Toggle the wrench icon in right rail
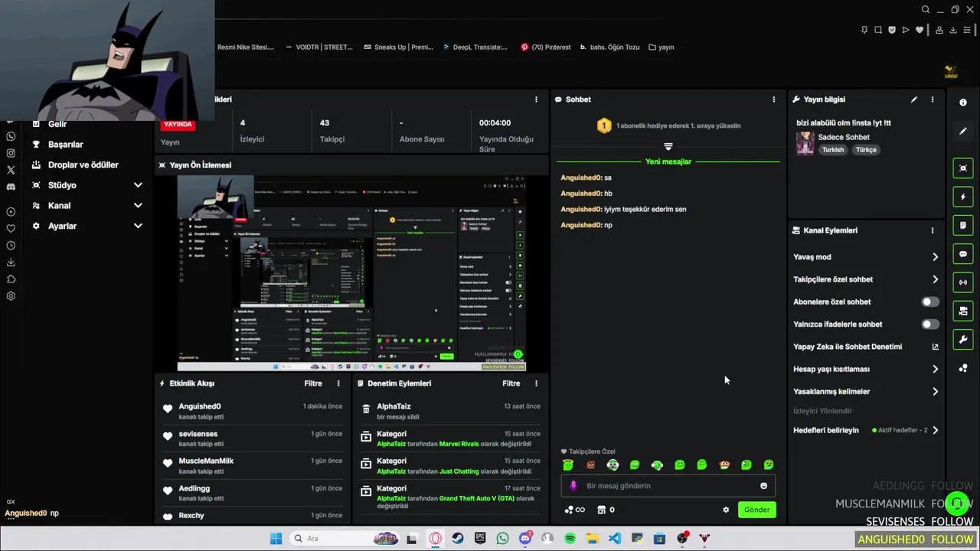Viewport: 980px width, 551px height. (963, 339)
